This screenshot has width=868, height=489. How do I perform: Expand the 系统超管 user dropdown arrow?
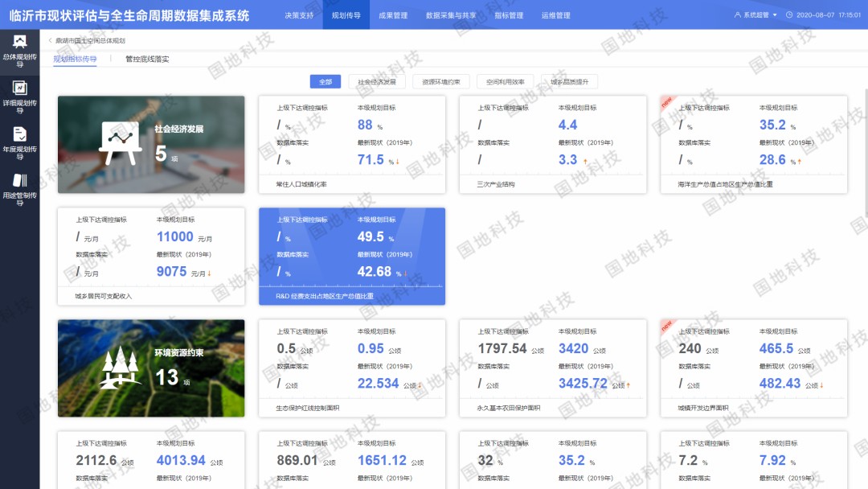pos(775,15)
